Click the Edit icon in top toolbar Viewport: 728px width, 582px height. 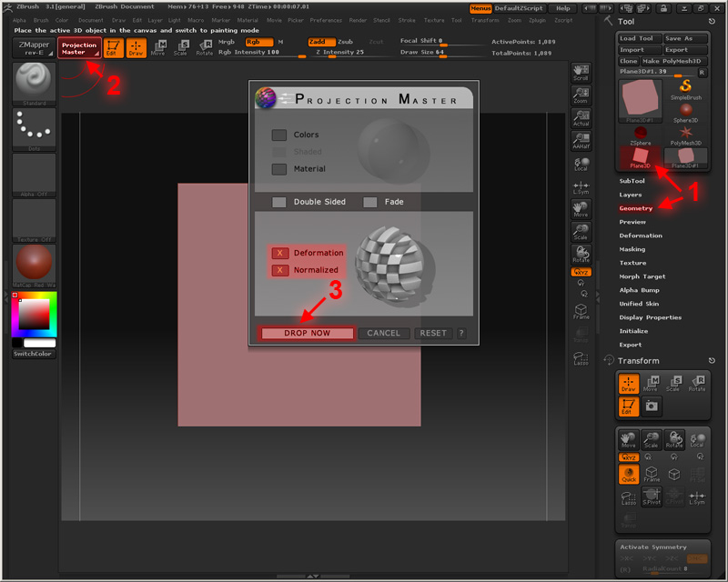113,48
